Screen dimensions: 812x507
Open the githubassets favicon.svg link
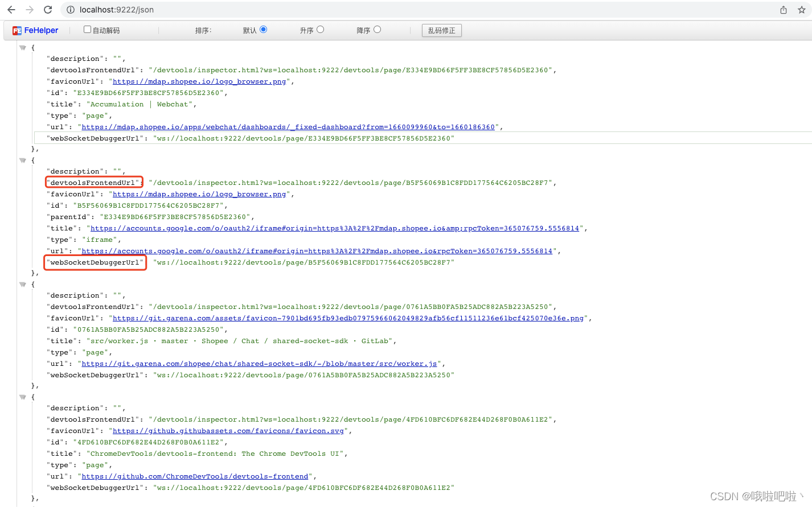point(228,431)
